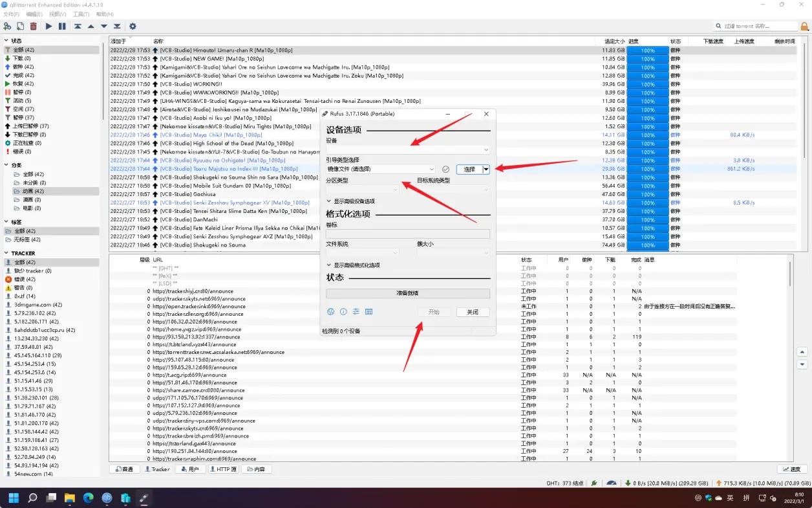Click the move to top of queue icon
812x508 pixels.
78,27
